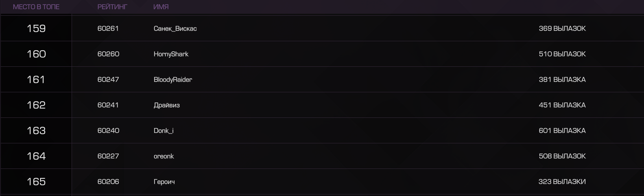This screenshot has height=196, width=644.
Task: Click rank number 165 cell
Action: tap(36, 181)
